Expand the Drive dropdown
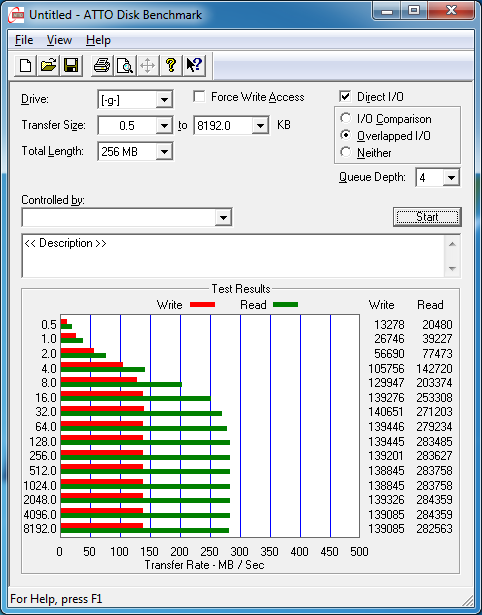The image size is (482, 615). point(164,100)
